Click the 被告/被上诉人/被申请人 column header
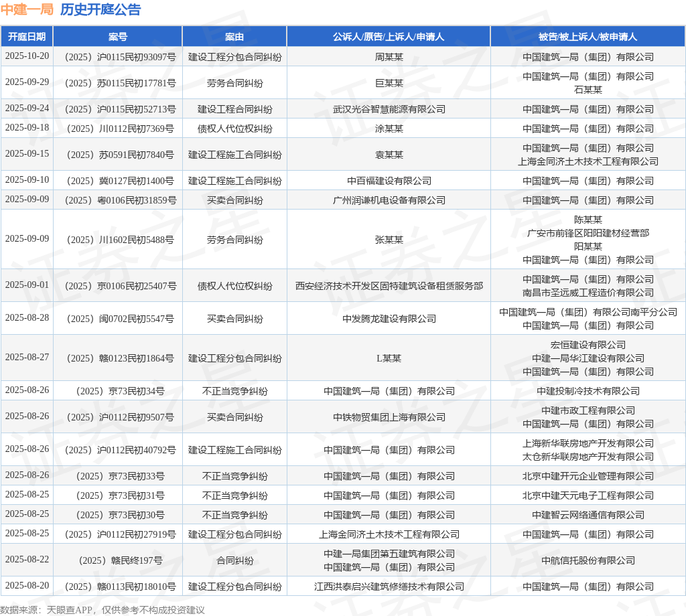686x616 pixels. [x=588, y=37]
